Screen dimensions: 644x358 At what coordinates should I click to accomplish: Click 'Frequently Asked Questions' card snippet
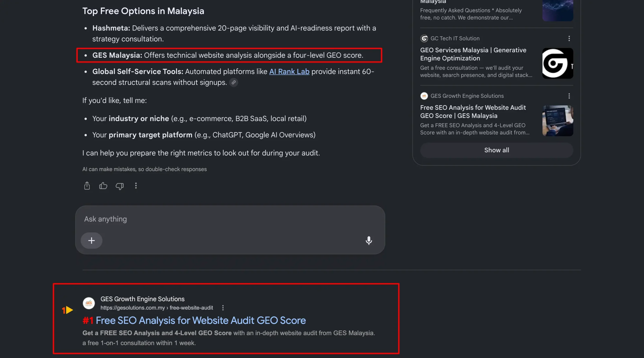point(471,14)
